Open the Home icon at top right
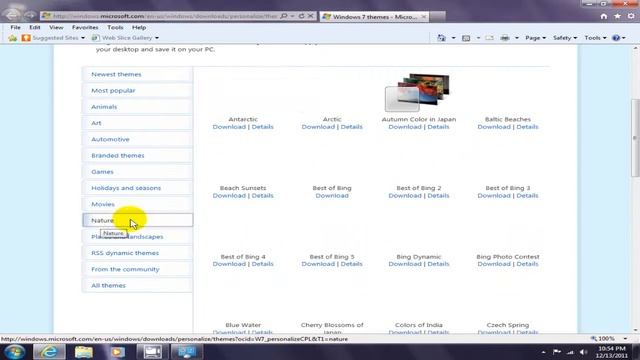Image resolution: width=640 pixels, height=360 pixels. pos(604,16)
